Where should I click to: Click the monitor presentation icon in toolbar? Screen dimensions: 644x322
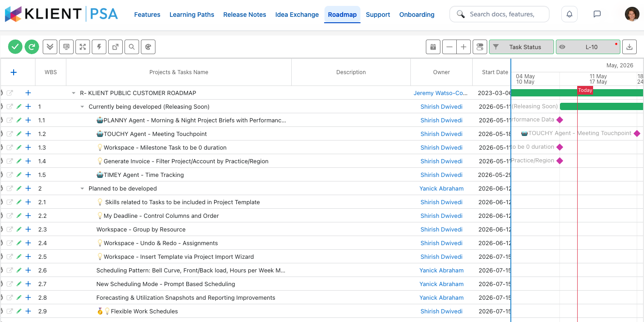point(66,47)
